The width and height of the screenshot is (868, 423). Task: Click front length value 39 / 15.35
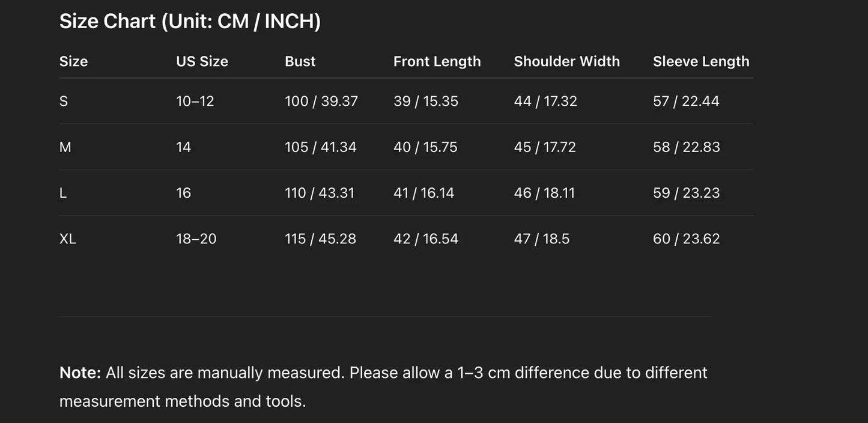point(425,101)
